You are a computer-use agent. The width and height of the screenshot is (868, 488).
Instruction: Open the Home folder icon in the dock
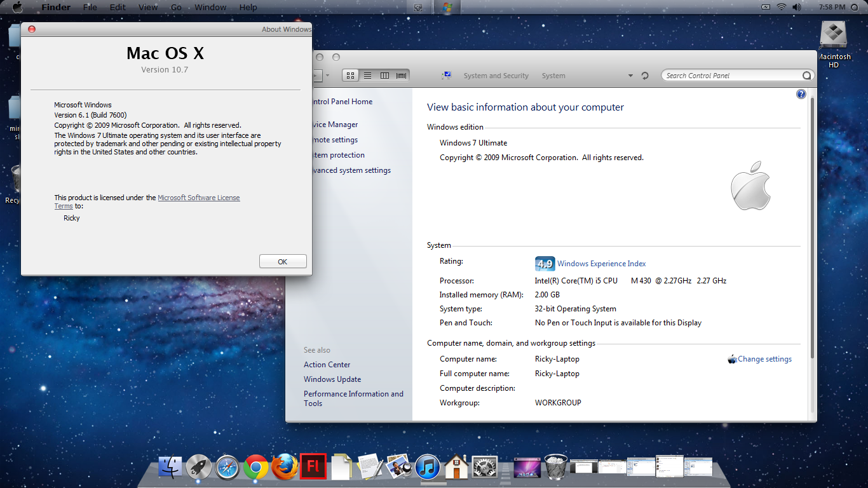(x=456, y=467)
